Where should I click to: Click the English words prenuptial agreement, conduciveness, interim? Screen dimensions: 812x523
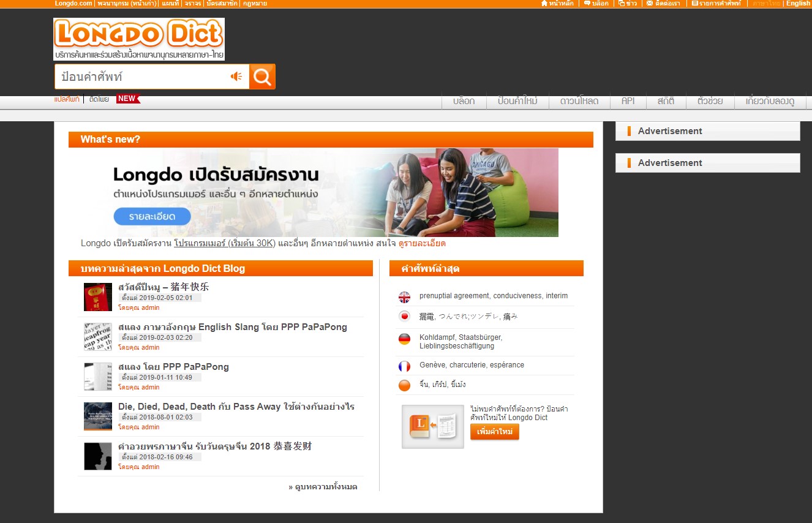pos(494,296)
